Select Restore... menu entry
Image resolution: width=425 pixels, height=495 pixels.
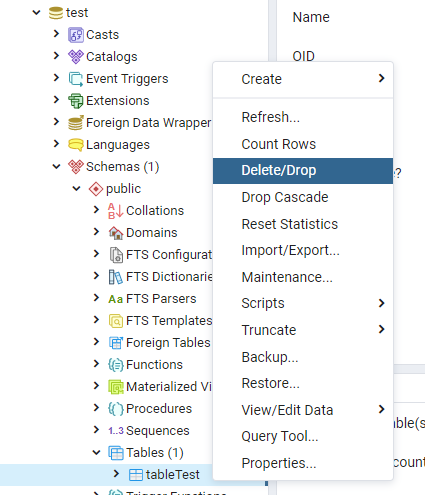point(303,383)
